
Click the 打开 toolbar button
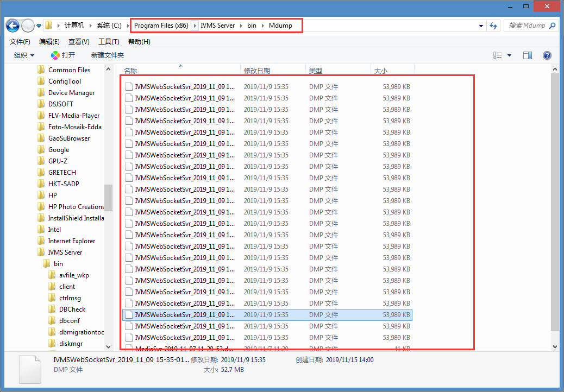(x=63, y=55)
